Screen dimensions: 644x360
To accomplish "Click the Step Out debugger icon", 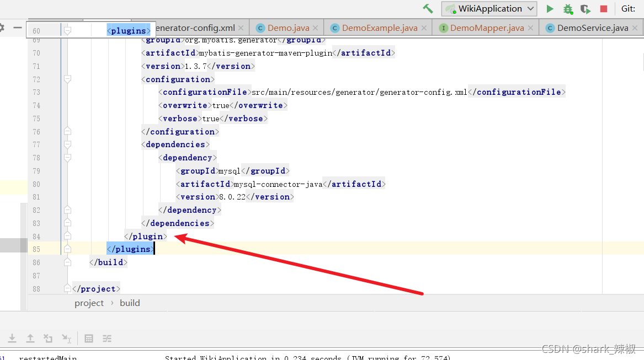I will tap(30, 338).
